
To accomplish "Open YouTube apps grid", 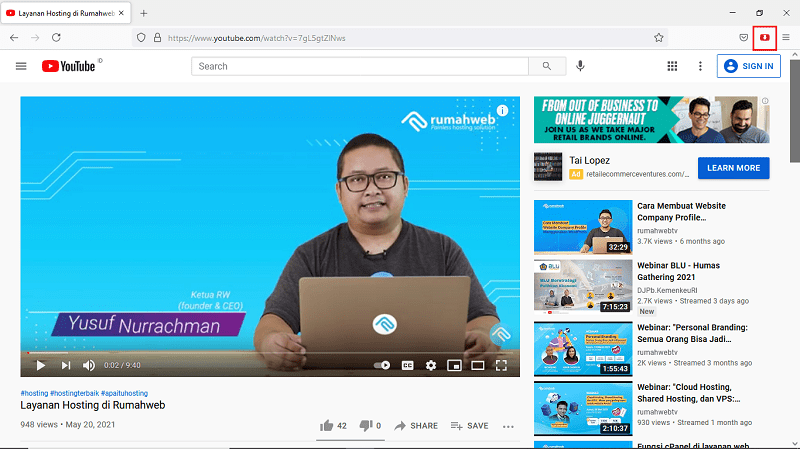I will (672, 66).
